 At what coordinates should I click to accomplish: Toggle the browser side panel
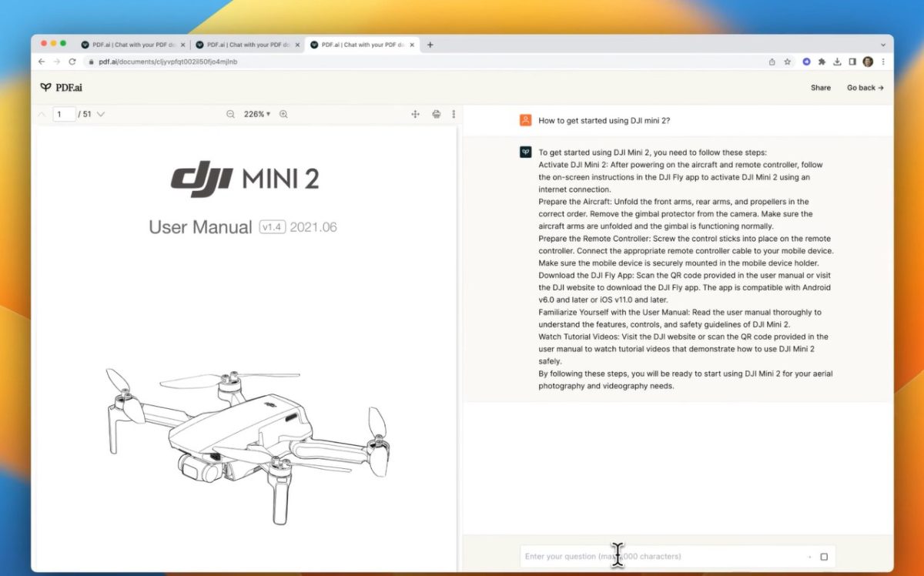tap(852, 62)
